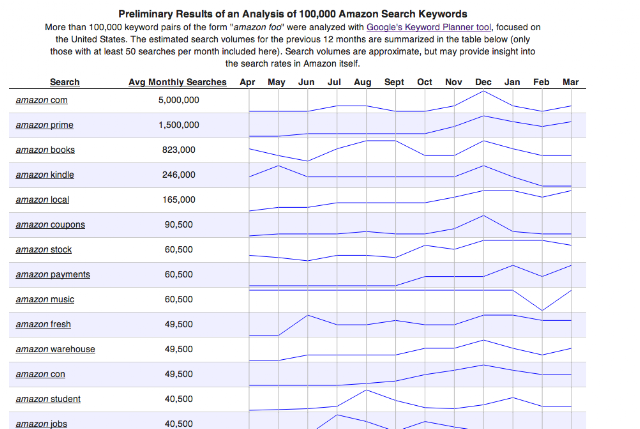Open the amazon con search link
This screenshot has height=429, width=640.
click(x=40, y=374)
